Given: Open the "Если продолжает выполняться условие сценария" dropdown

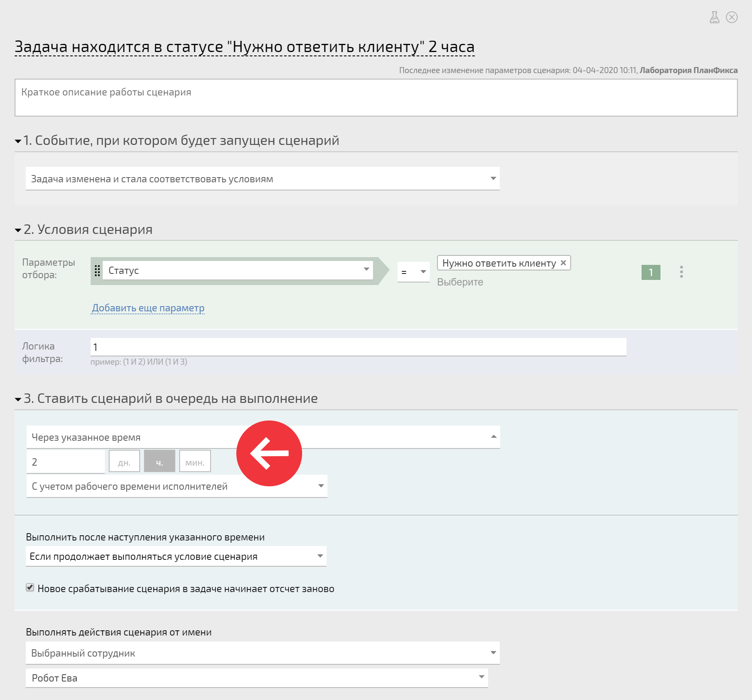Looking at the screenshot, I should click(176, 556).
